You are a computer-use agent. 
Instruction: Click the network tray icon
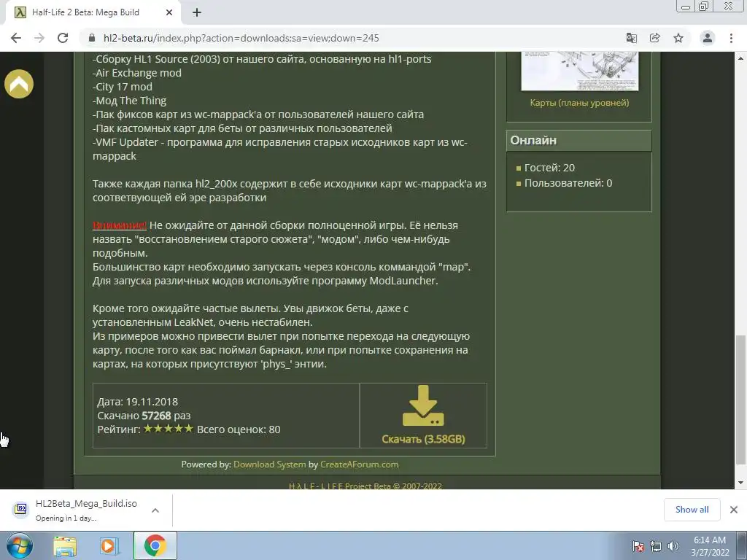point(656,546)
